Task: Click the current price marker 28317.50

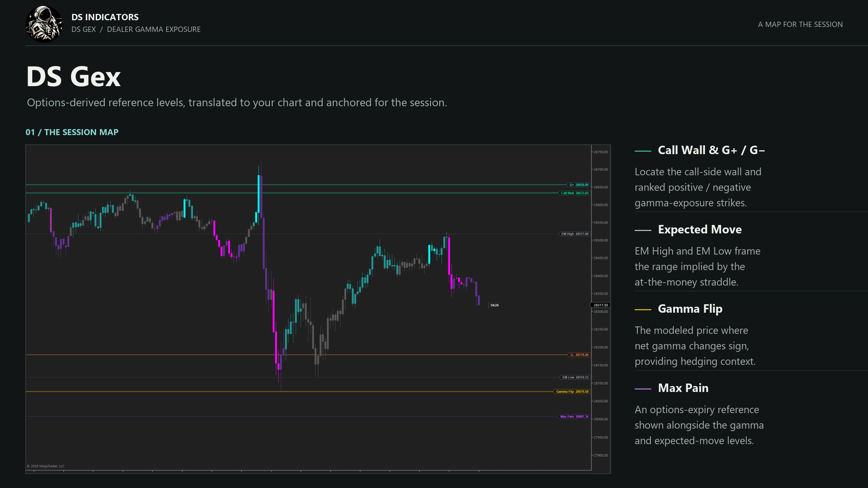Action: coord(600,305)
